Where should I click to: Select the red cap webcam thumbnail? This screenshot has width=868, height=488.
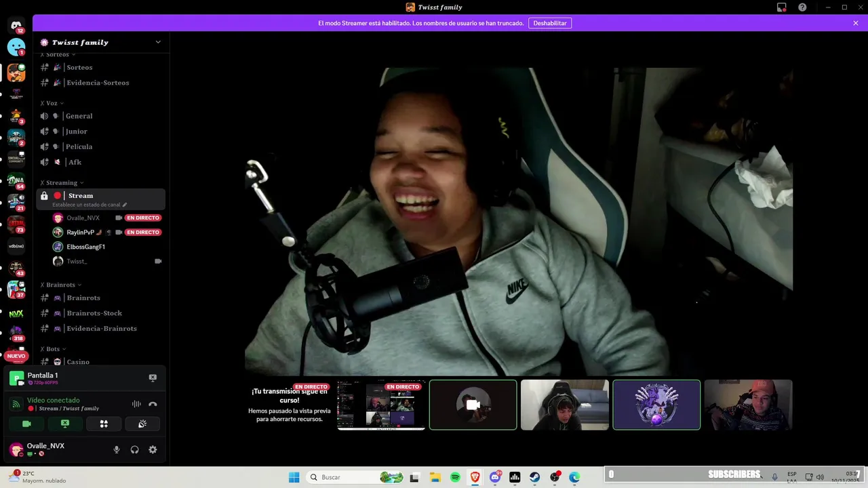point(748,405)
